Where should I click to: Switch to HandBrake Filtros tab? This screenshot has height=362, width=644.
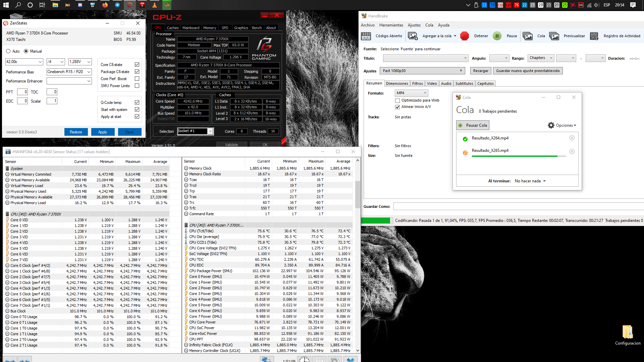click(417, 83)
